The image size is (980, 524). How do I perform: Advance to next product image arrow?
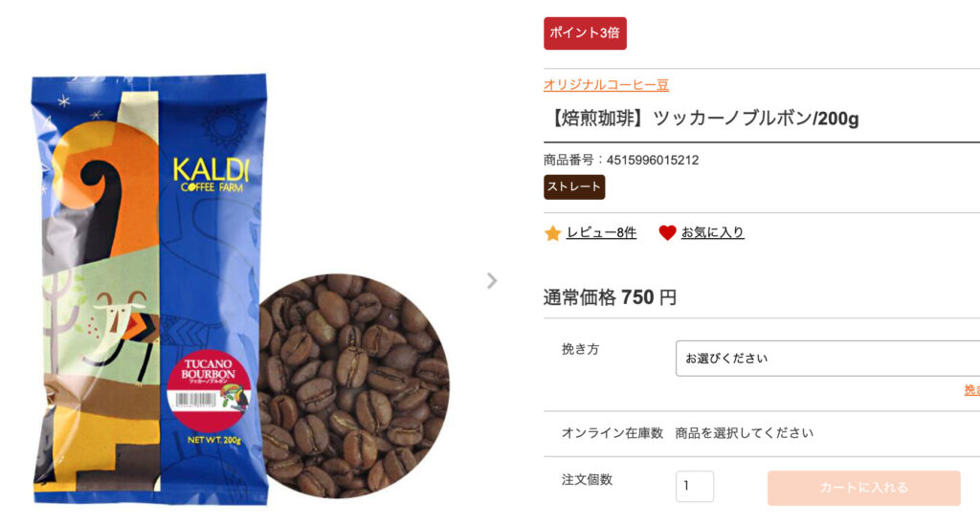[492, 281]
